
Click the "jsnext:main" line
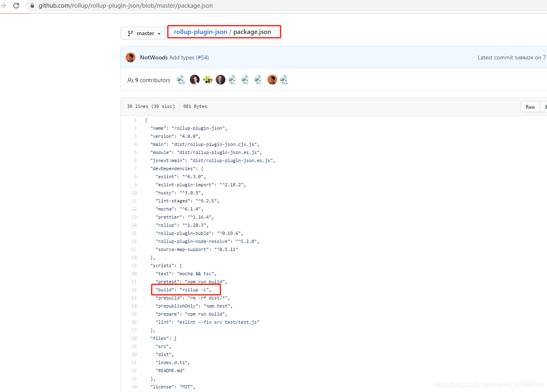(213, 160)
